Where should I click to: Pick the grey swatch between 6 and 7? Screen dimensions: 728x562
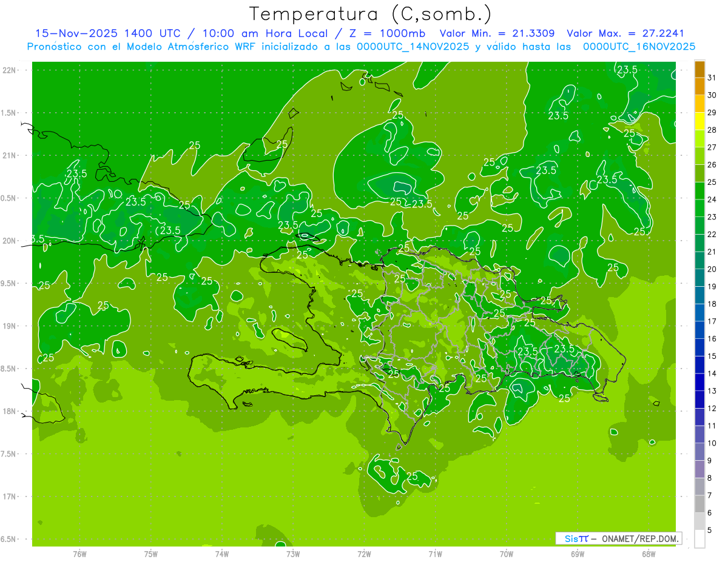point(699,504)
